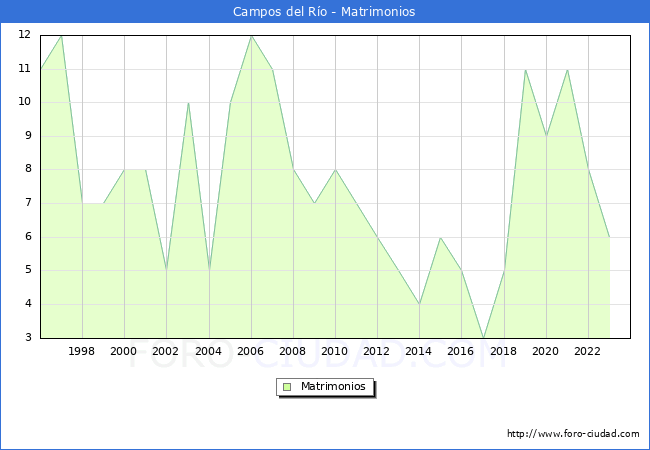
Task: Click the final 2023 data point at value 6
Action: (609, 237)
